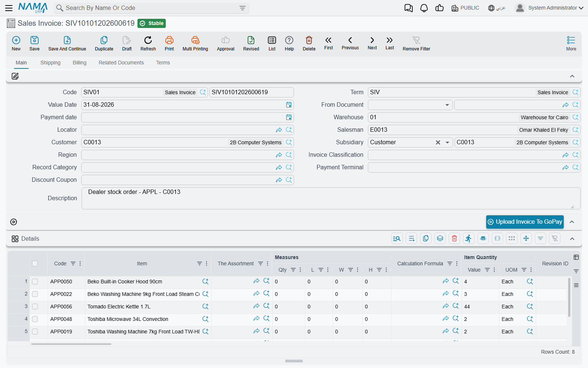The width and height of the screenshot is (588, 368).
Task: Switch language to Arabic
Action: pos(497,8)
